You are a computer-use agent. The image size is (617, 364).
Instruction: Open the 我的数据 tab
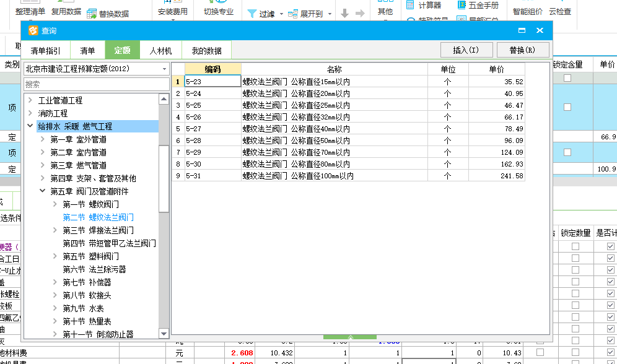206,50
